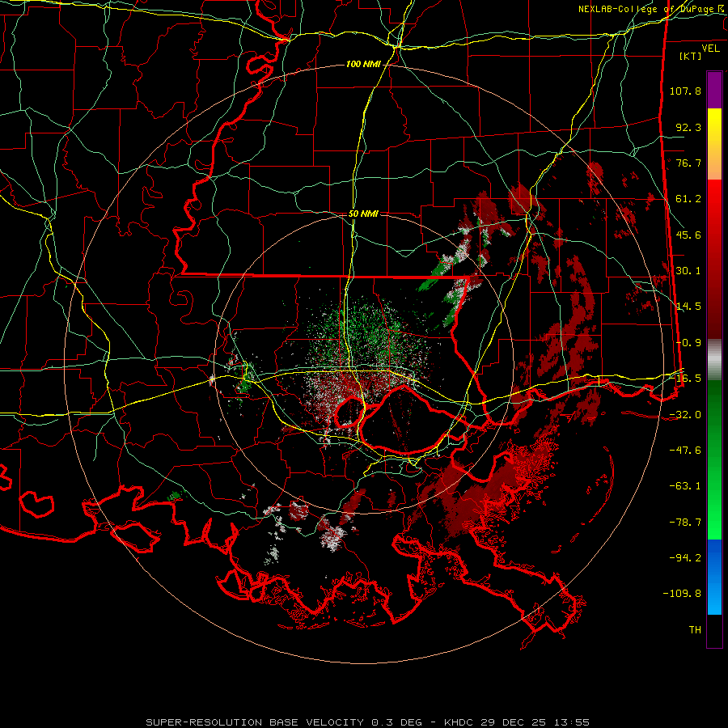Screen dimensions: 728x728
Task: Click the -0.9 velocity scale value
Action: [688, 343]
